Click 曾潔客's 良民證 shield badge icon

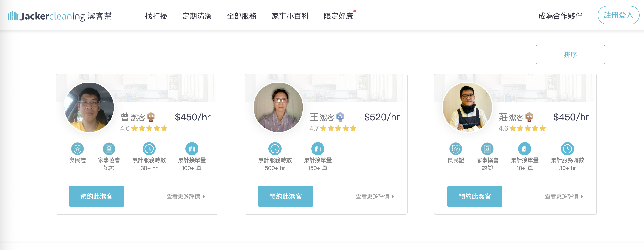[77, 149]
